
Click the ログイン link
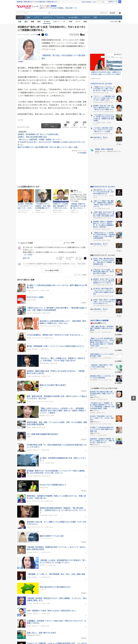[42, 8]
